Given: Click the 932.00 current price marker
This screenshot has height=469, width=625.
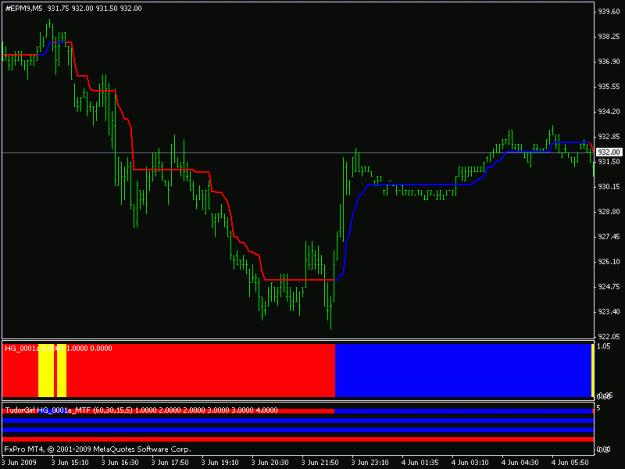Looking at the screenshot, I should click(x=609, y=152).
